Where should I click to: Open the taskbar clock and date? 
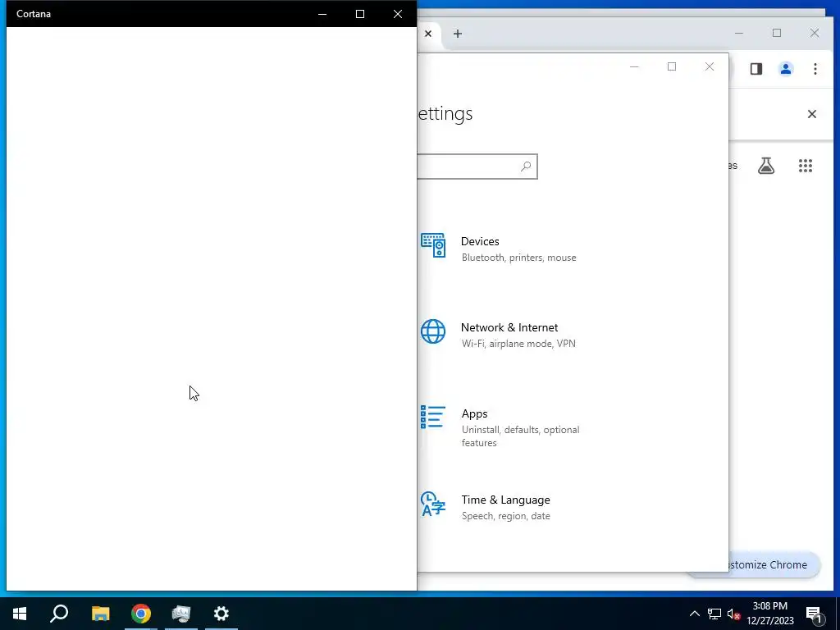769,614
